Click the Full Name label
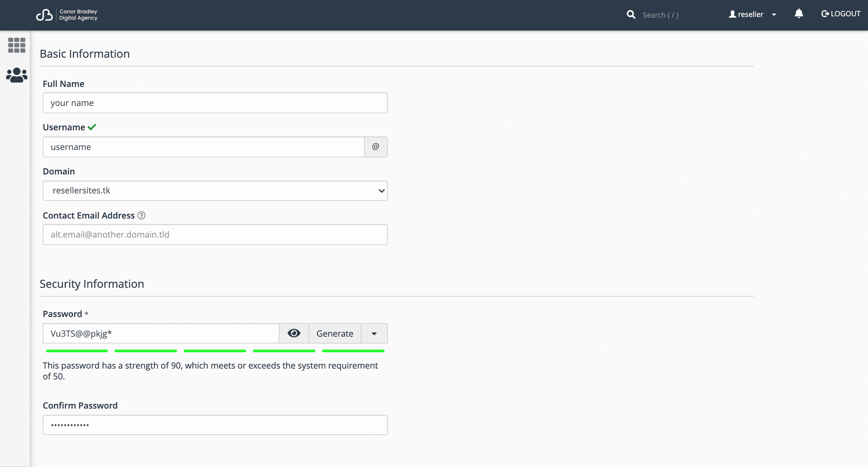The height and width of the screenshot is (467, 868). 63,84
